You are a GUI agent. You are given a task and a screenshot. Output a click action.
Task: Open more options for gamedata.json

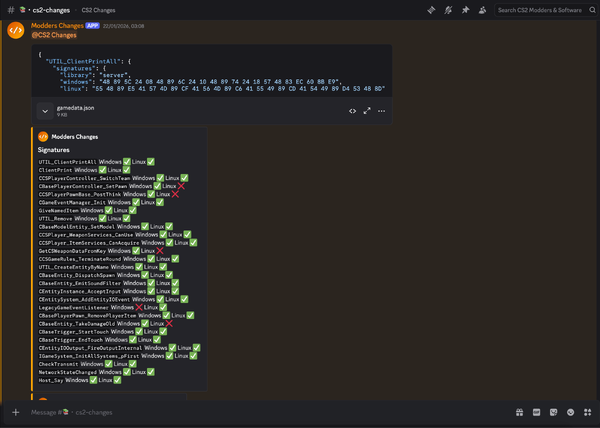pyautogui.click(x=382, y=111)
